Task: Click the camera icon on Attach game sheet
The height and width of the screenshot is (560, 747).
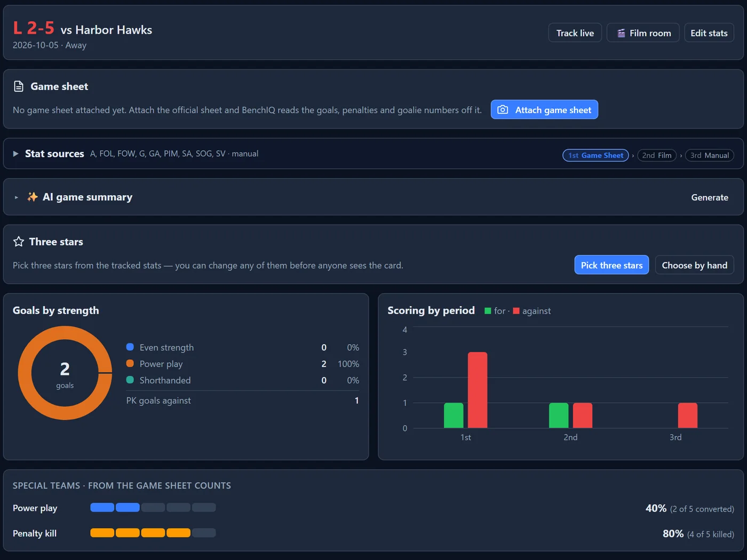Action: (503, 110)
